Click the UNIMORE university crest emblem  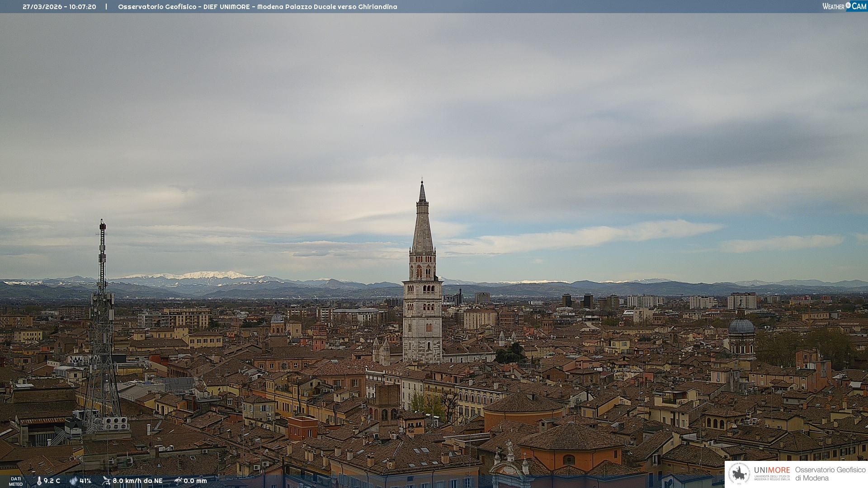click(739, 474)
